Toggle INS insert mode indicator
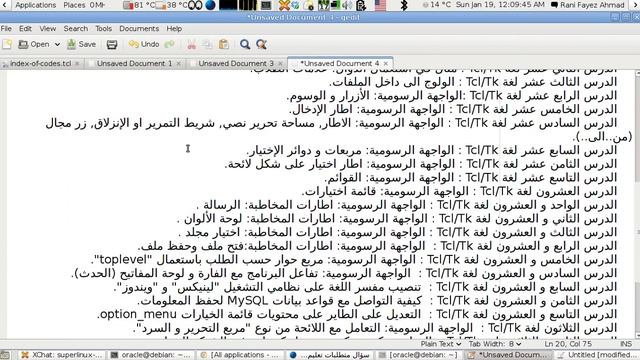Viewport: 640px width, 360px height. (626, 344)
